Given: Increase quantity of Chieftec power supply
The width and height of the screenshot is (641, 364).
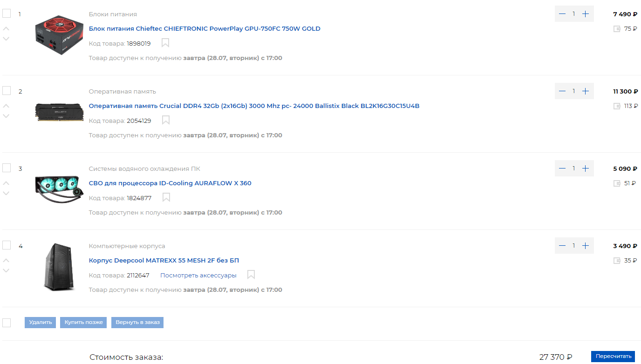Looking at the screenshot, I should point(586,14).
